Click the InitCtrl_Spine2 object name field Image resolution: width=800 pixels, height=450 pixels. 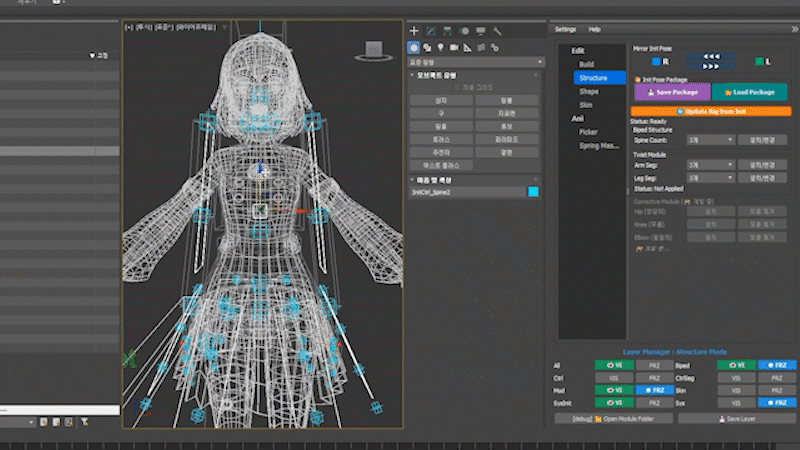[x=466, y=192]
